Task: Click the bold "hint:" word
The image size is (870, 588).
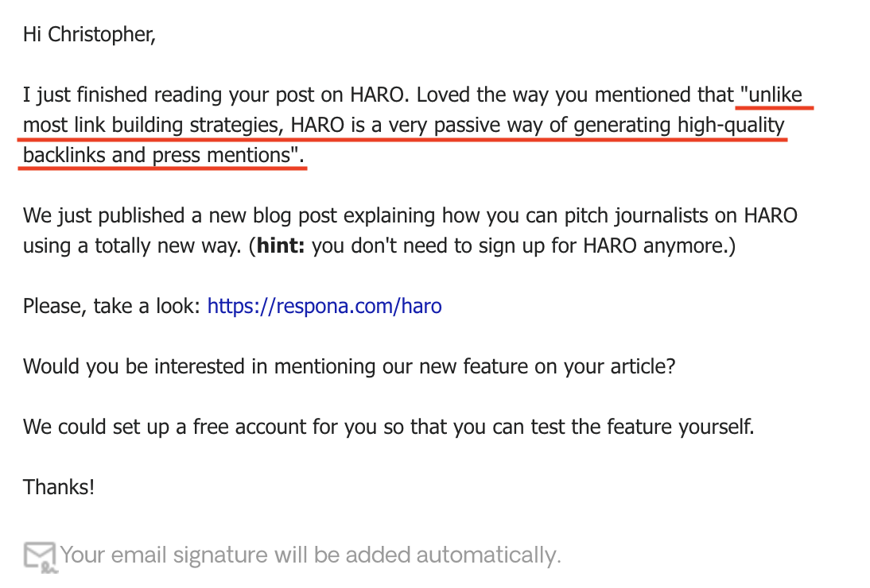Action: 279,246
